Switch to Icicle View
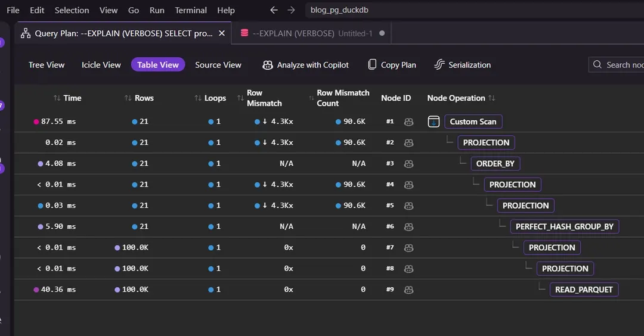Image resolution: width=644 pixels, height=336 pixels. click(x=101, y=65)
